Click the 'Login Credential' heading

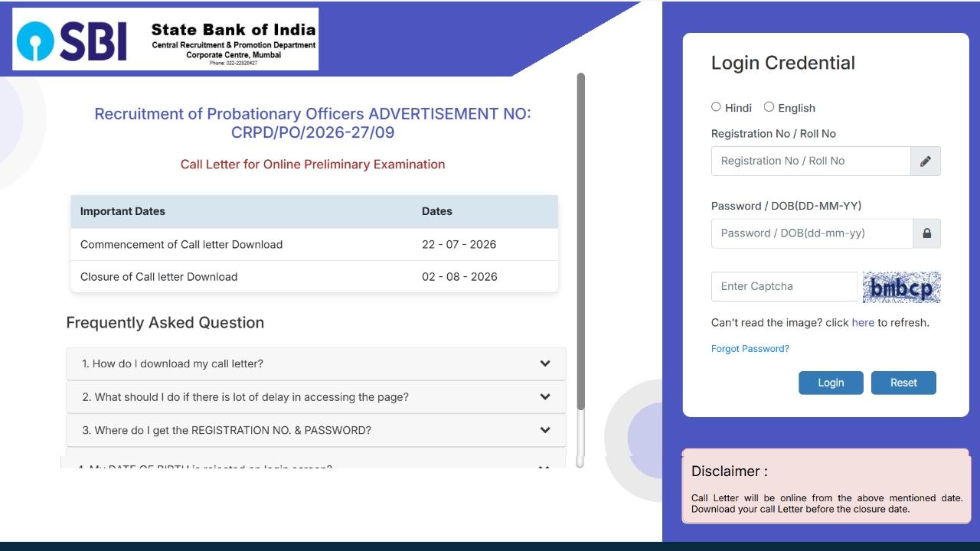783,63
